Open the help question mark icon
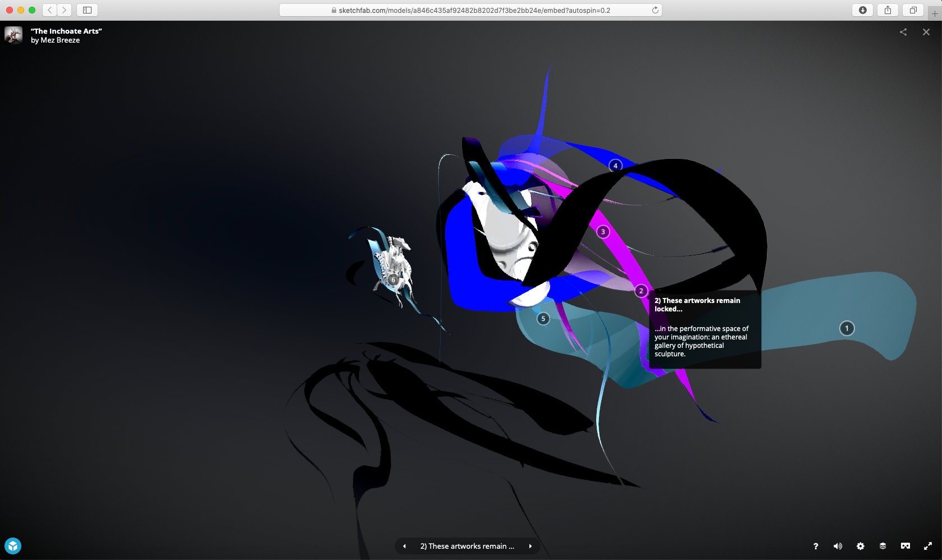 (816, 546)
